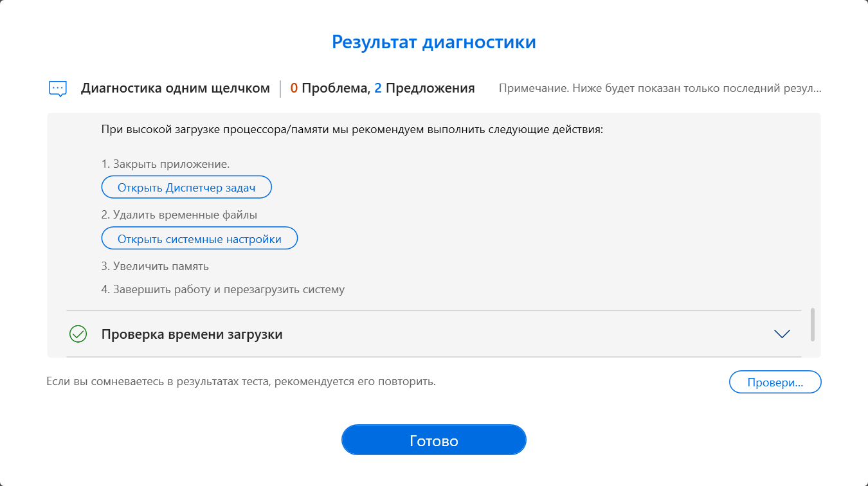Open Task Manager via Открыть Диспетчер задач
Screen dimensions: 868x486
pyautogui.click(x=186, y=188)
